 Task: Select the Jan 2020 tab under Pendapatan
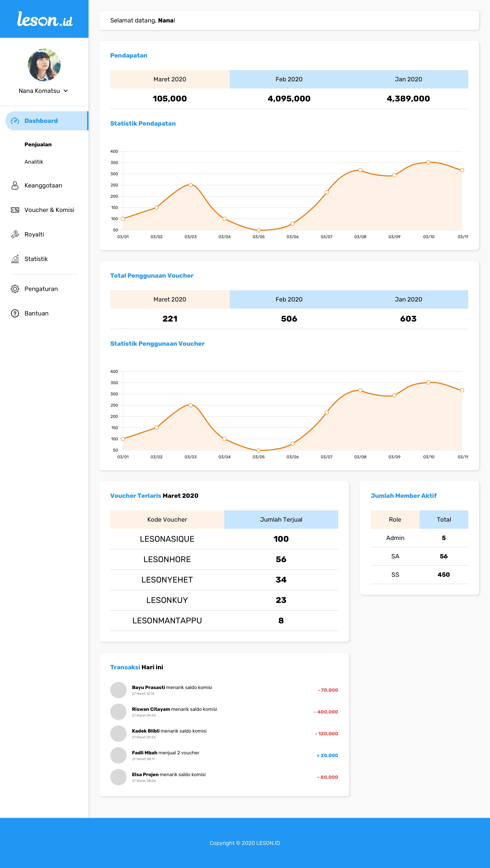[409, 79]
